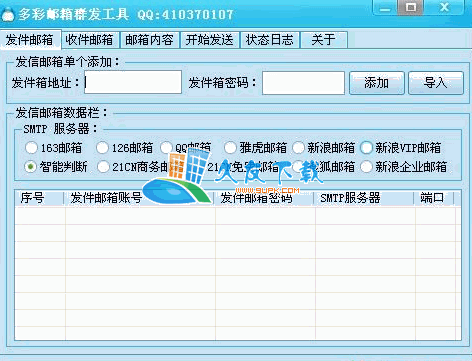Minimize the 多彩邮箱群发工具 window

pyautogui.click(x=385, y=8)
